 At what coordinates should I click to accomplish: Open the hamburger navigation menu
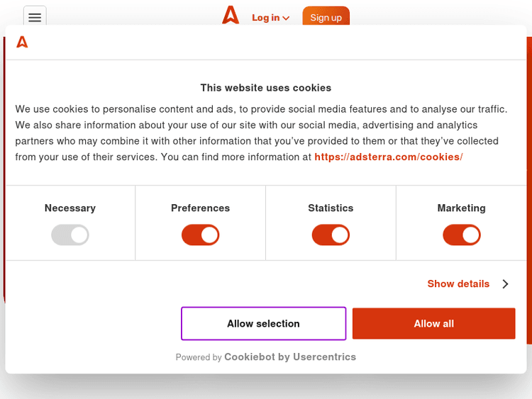[35, 18]
